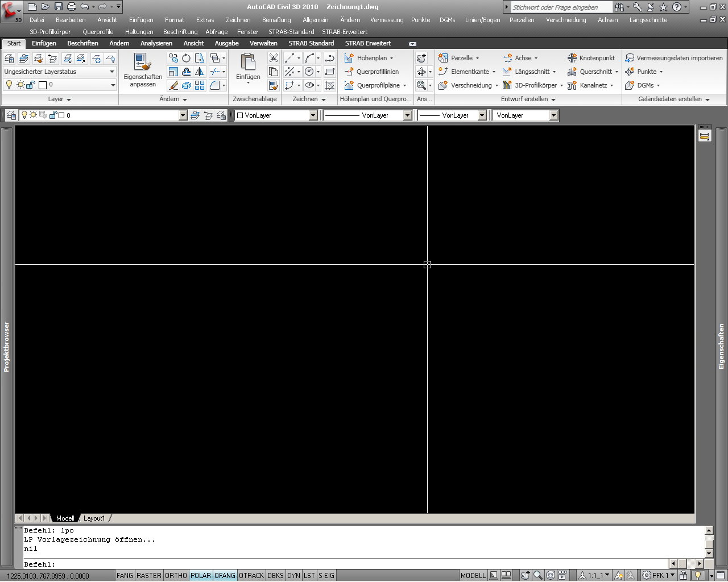Click the scissors Cut icon
Image resolution: width=728 pixels, height=582 pixels.
(274, 58)
